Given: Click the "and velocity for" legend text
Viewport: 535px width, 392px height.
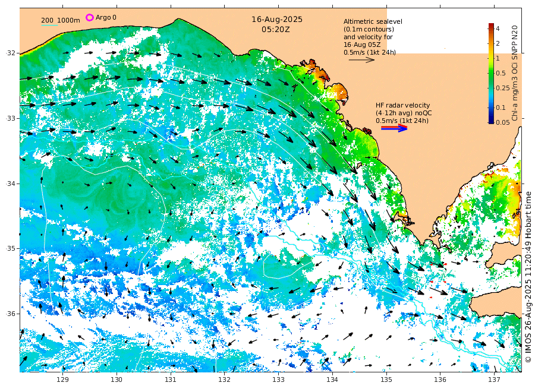Looking at the screenshot, I should click(x=368, y=37).
